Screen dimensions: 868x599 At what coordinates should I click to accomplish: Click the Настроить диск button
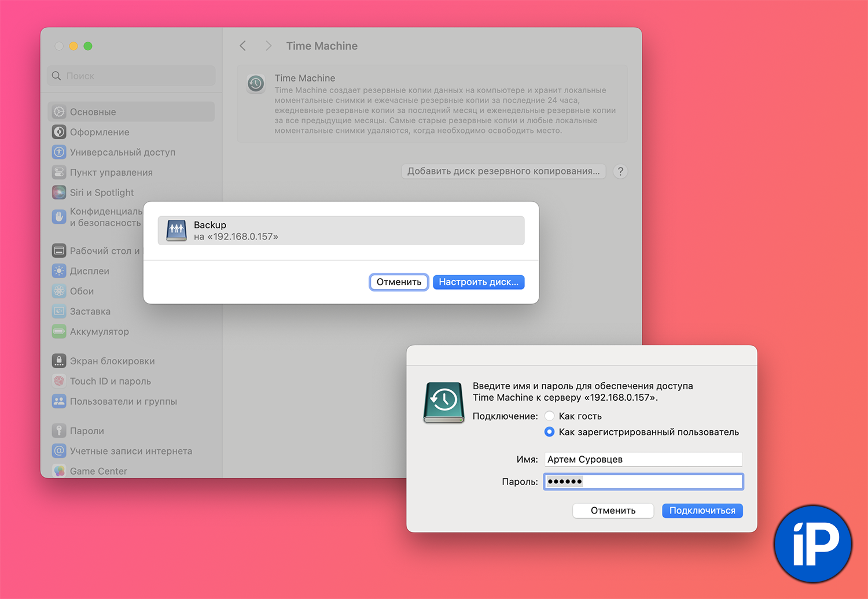[x=479, y=282]
